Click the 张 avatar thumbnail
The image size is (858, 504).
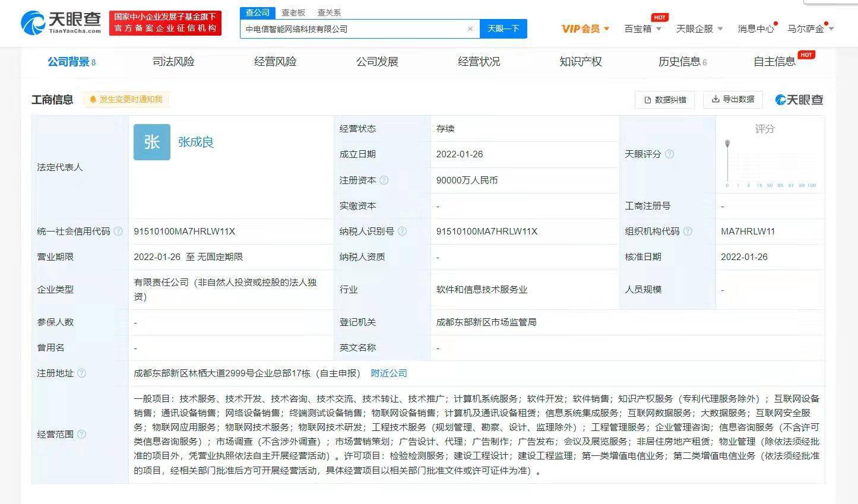[x=152, y=142]
